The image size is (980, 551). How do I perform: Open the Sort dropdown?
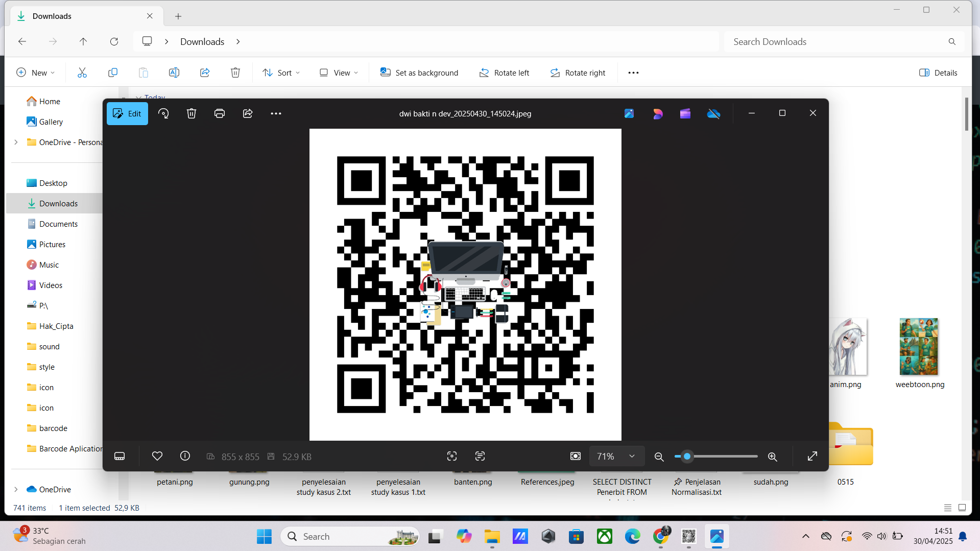pyautogui.click(x=281, y=73)
